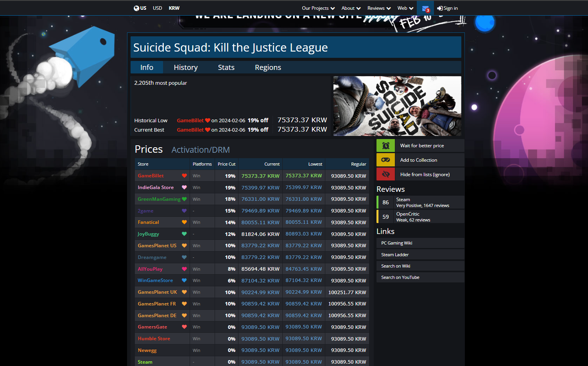Open Steam reviews score entry

point(420,202)
